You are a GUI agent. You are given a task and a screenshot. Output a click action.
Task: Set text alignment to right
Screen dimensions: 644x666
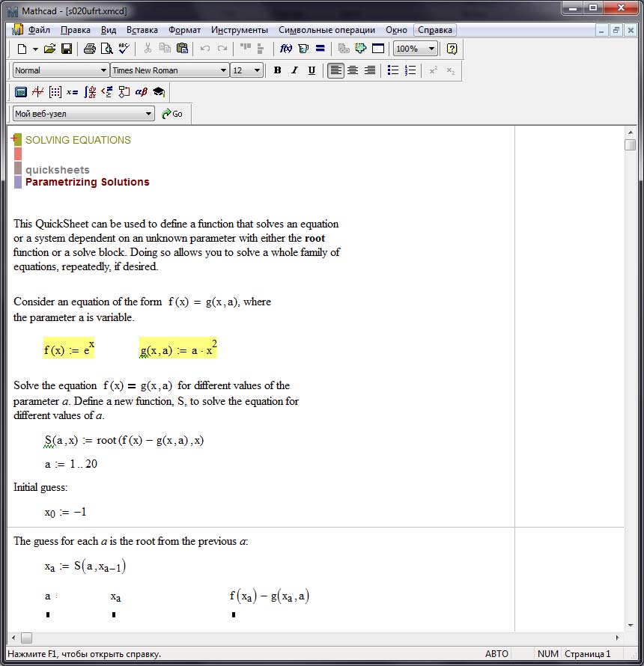[x=370, y=70]
